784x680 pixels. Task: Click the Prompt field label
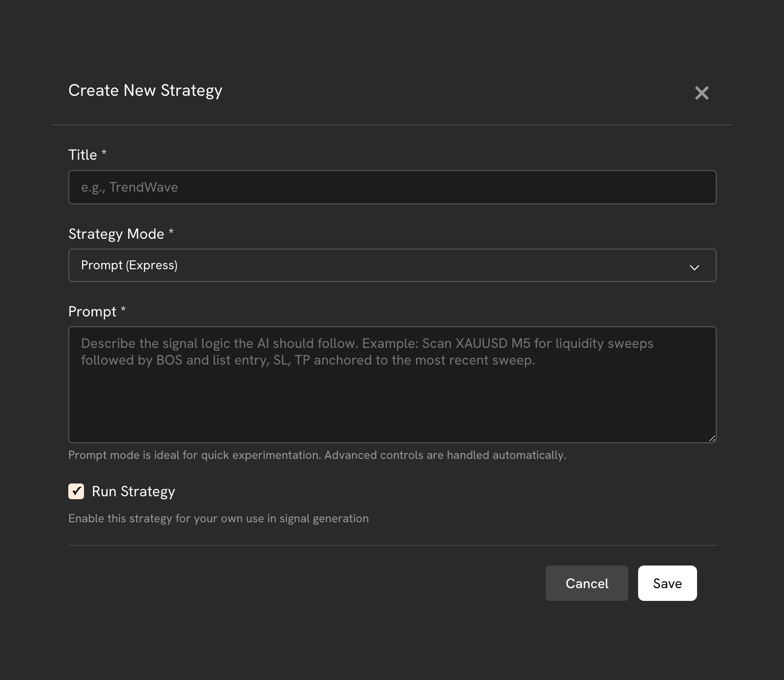tap(92, 312)
